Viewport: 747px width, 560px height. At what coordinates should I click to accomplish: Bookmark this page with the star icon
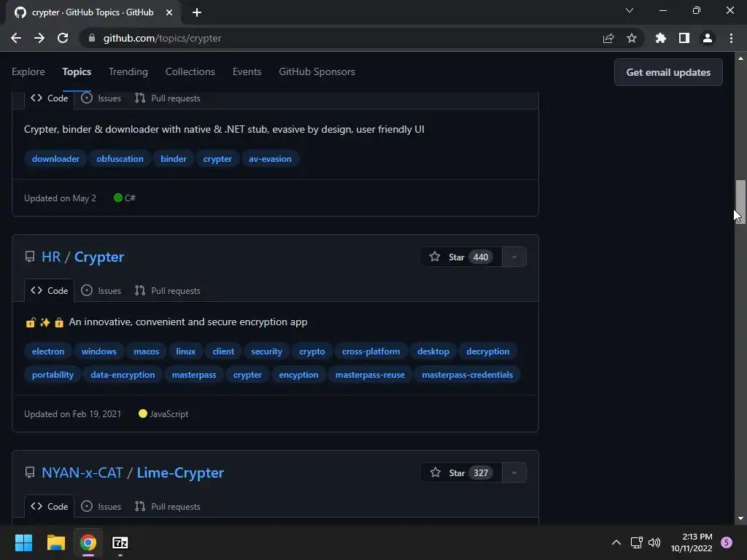pyautogui.click(x=632, y=38)
